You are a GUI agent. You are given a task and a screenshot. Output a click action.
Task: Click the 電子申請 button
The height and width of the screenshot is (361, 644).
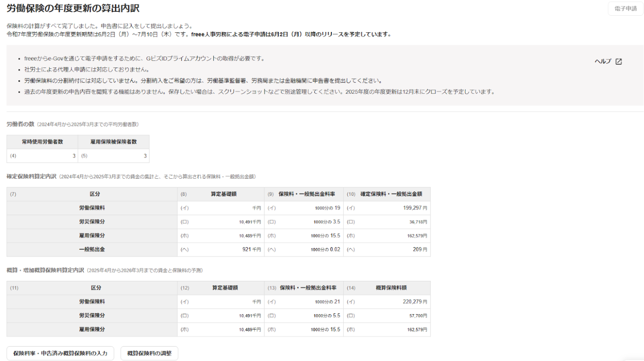point(625,9)
